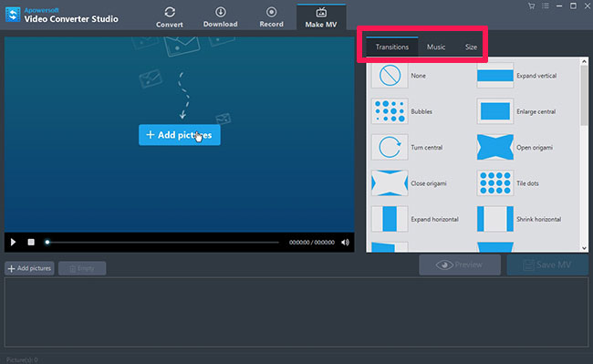Click the large Add pictures button in preview

(179, 135)
